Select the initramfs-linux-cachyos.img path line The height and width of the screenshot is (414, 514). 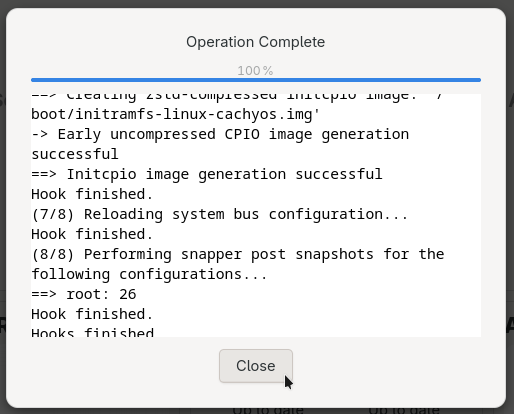tap(176, 114)
